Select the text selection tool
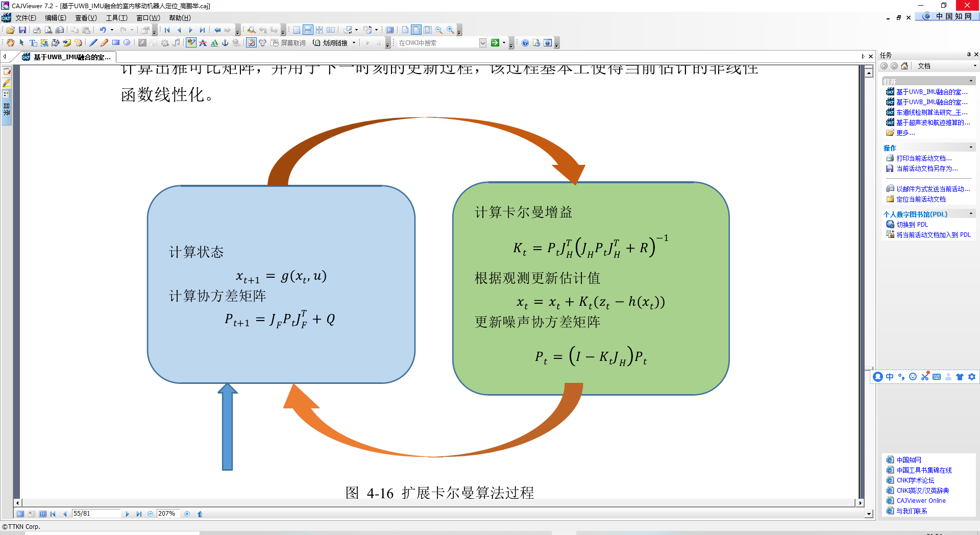Screen dimensions: 980x535 click(32, 42)
